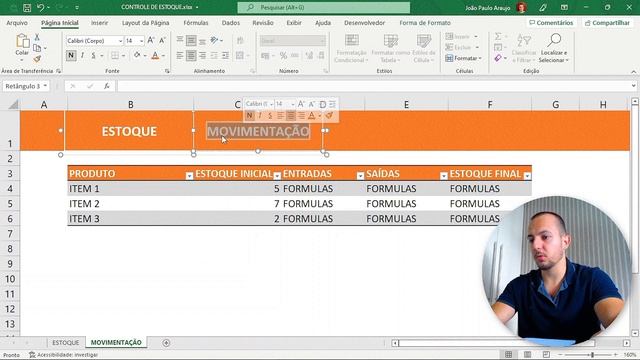The height and width of the screenshot is (360, 640).
Task: Click the Colar (paste) icon
Action: click(22, 41)
